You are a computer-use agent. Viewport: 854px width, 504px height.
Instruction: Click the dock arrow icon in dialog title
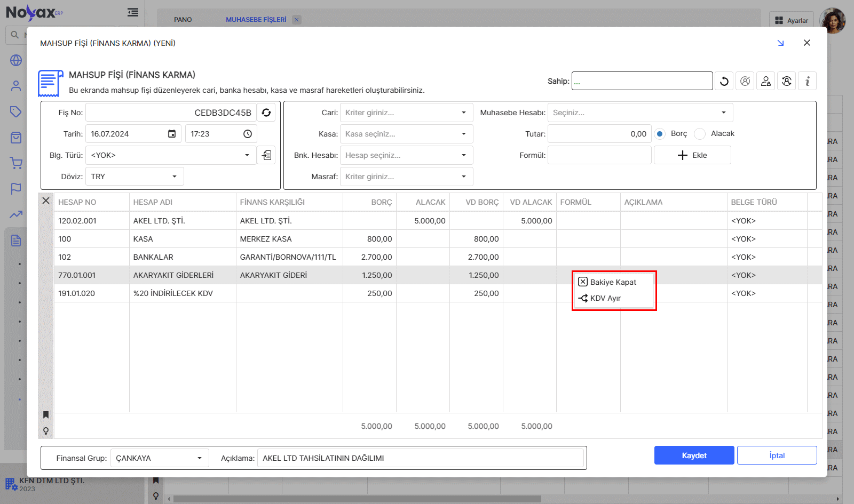pos(780,43)
